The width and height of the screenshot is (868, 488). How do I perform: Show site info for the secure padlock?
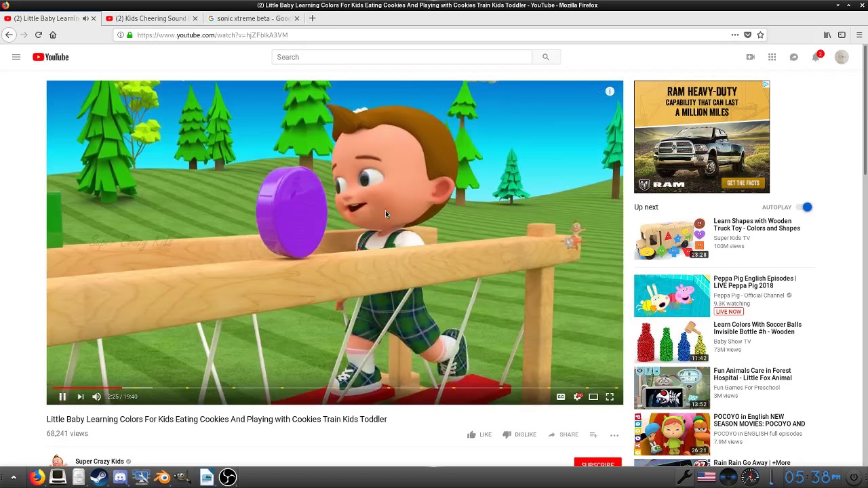[x=130, y=35]
